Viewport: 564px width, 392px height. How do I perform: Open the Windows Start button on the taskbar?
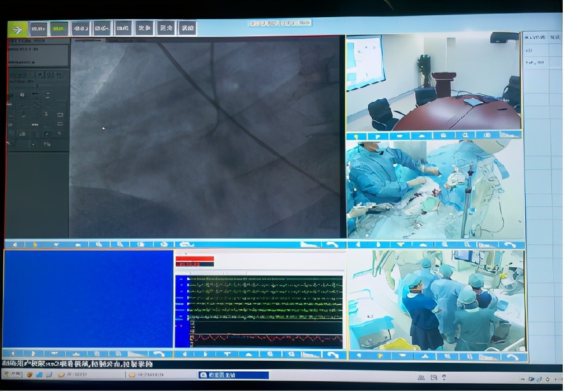pos(11,374)
